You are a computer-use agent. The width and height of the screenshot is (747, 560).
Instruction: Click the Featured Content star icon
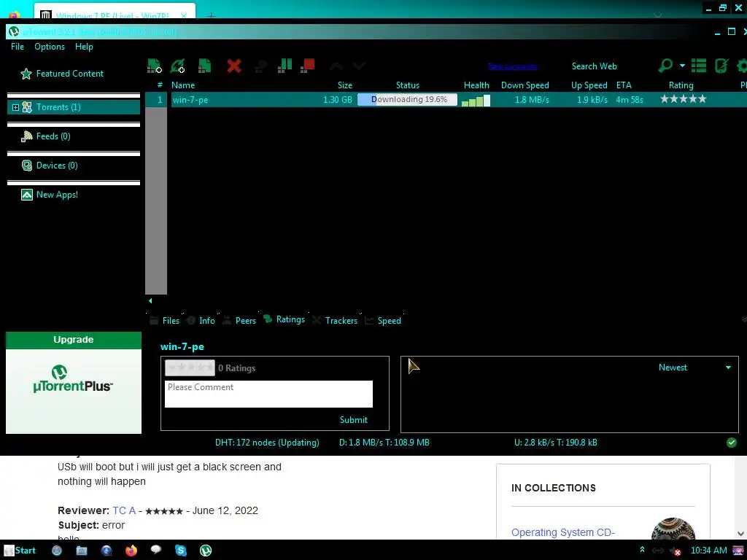[x=26, y=74]
